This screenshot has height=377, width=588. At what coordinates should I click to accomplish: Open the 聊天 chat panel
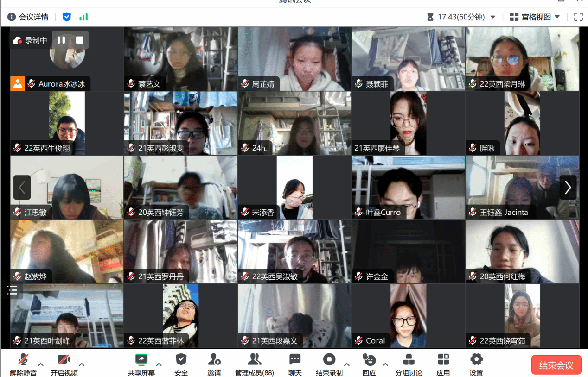[295, 360]
